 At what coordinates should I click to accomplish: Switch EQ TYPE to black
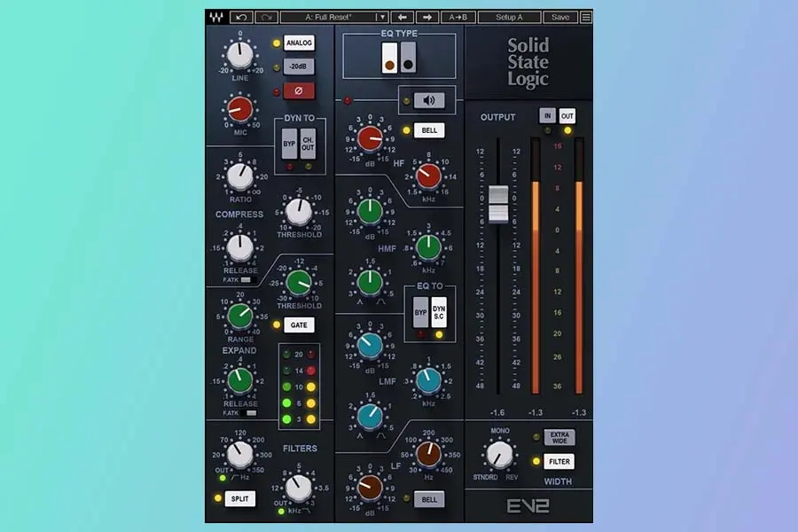[408, 57]
